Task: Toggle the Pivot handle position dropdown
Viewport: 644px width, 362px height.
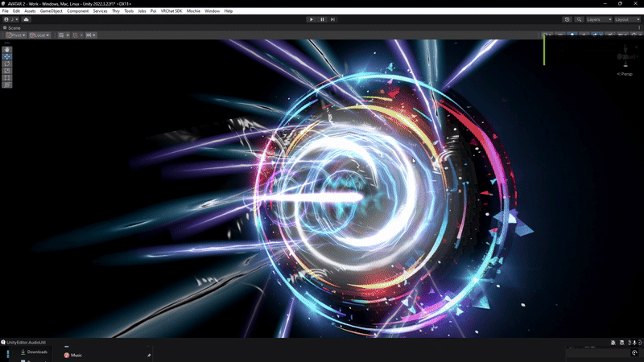Action: click(x=16, y=35)
